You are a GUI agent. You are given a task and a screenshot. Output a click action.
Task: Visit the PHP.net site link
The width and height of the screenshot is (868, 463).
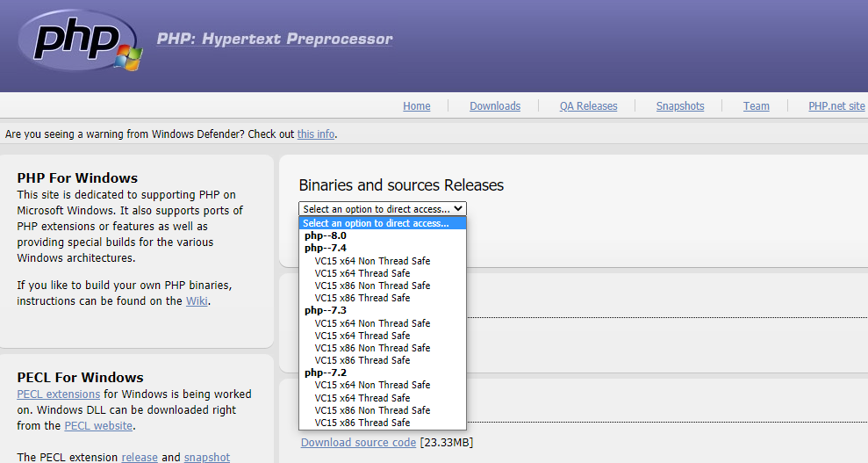tap(836, 105)
